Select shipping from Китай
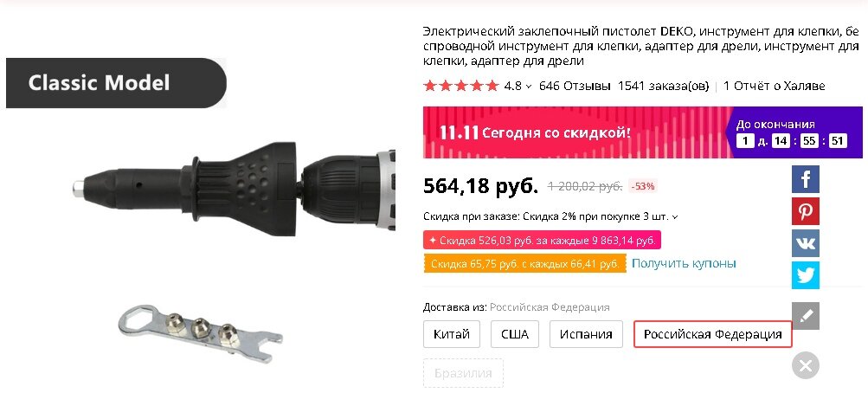This screenshot has width=868, height=393. (x=451, y=334)
